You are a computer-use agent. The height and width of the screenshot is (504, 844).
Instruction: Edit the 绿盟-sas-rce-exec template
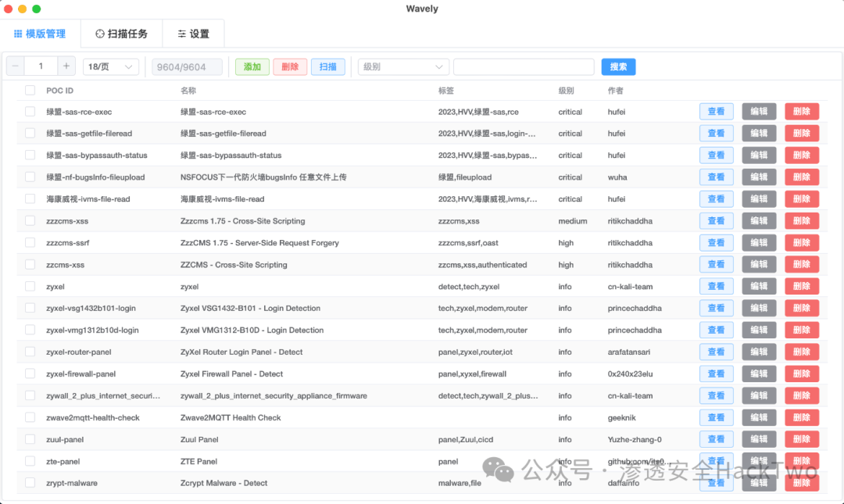pyautogui.click(x=759, y=112)
